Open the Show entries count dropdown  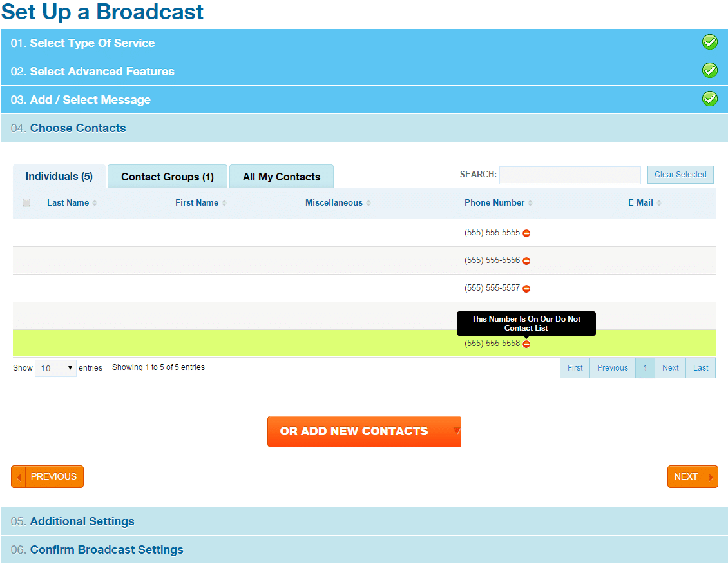point(55,368)
